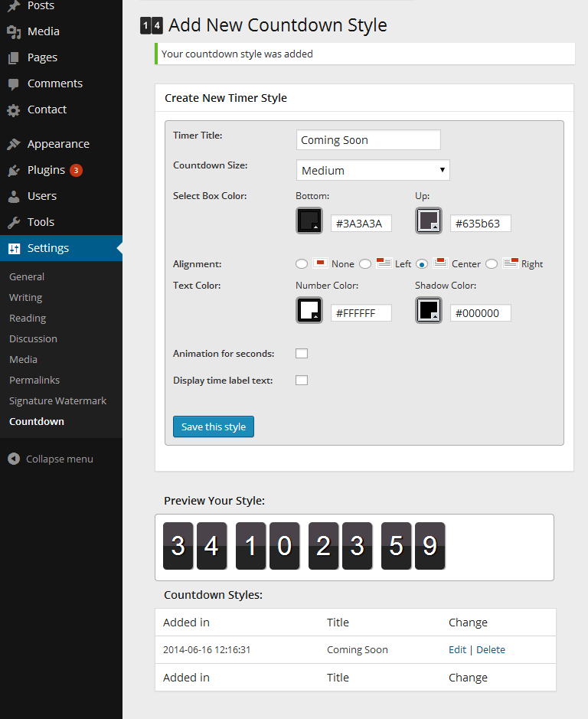
Task: Click the Bottom color hex field #3A3A3A
Action: pos(361,224)
